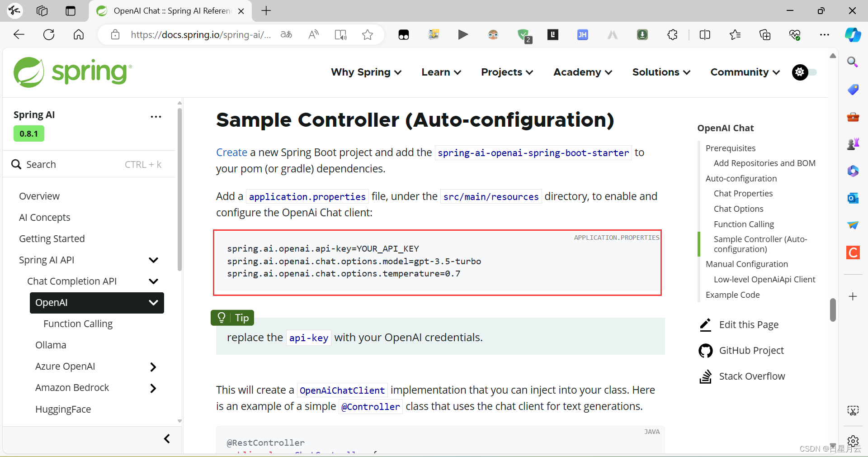Open the Shopping tag sidebar icon

pyautogui.click(x=853, y=89)
